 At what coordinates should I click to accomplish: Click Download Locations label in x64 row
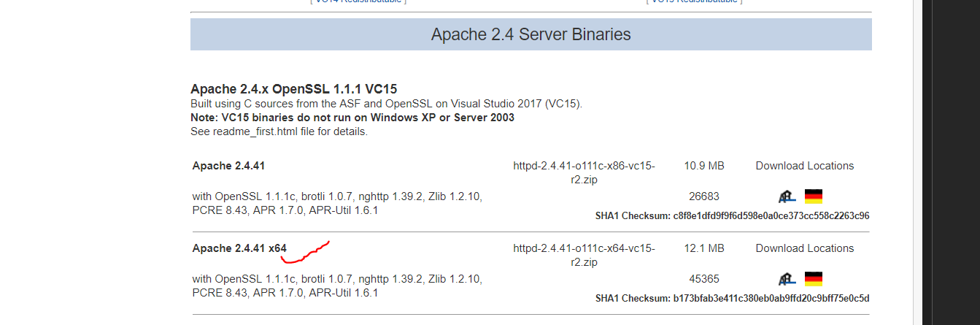coord(804,248)
